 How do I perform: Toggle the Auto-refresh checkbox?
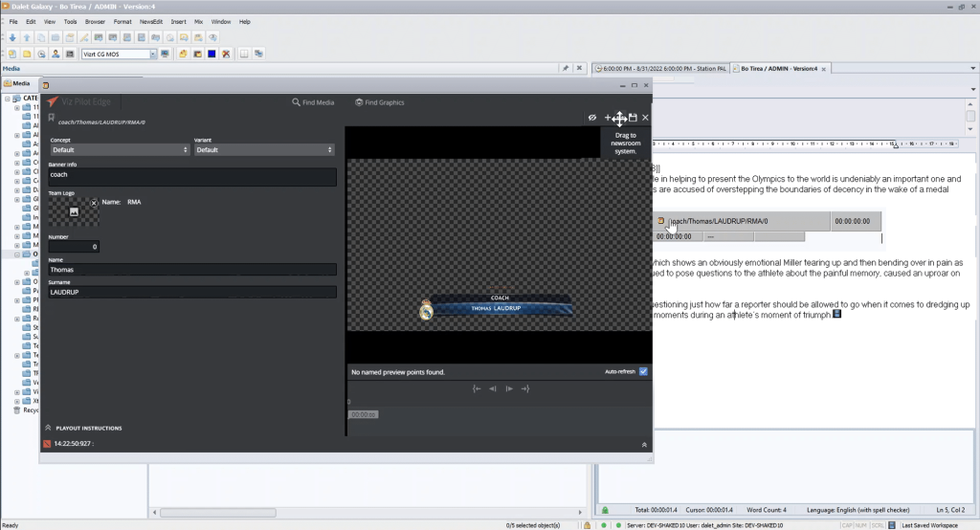(643, 371)
